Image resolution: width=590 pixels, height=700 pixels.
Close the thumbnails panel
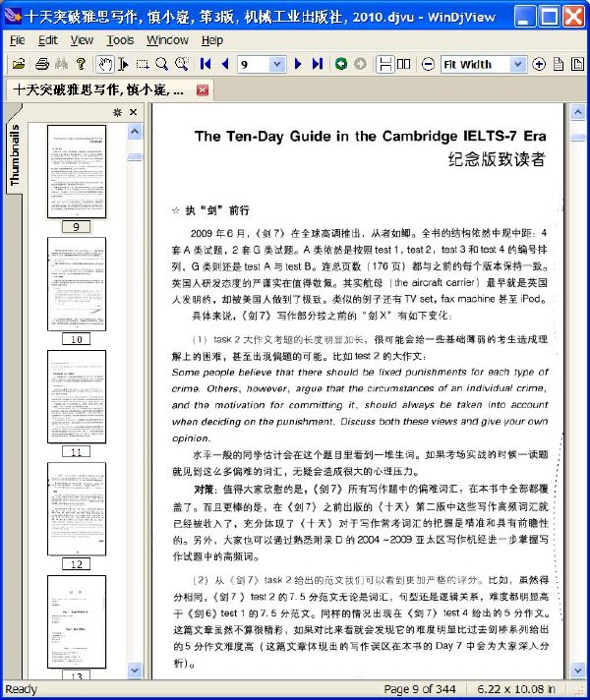pyautogui.click(x=133, y=112)
